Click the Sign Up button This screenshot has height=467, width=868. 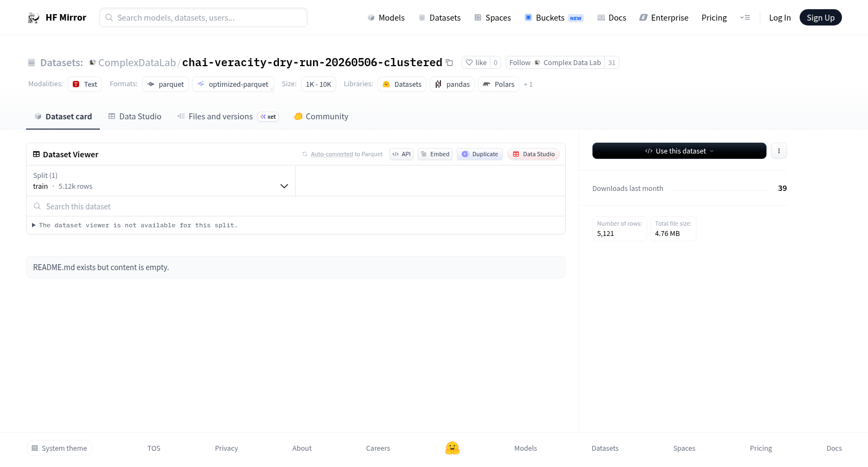(820, 17)
